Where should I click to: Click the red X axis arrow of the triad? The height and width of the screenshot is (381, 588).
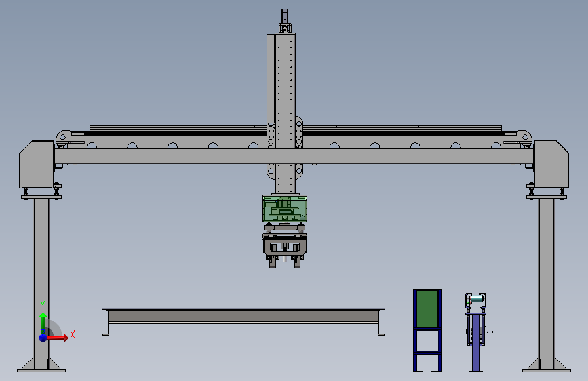click(x=58, y=338)
